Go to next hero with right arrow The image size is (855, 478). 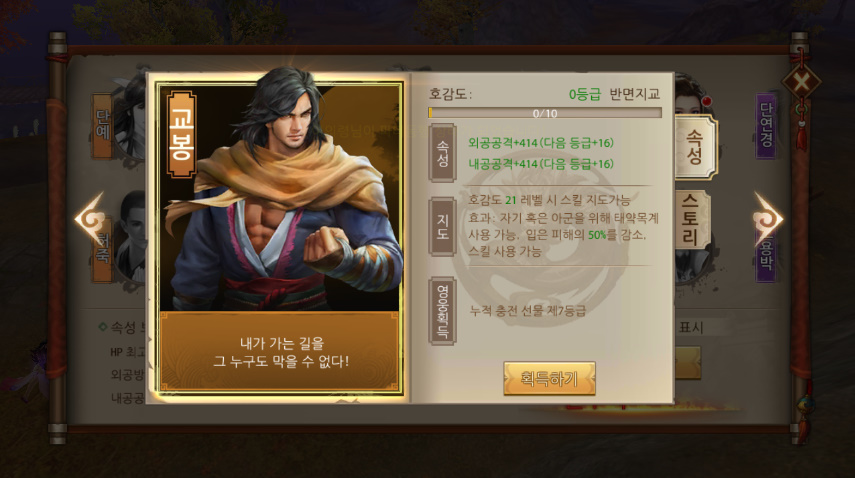[x=767, y=219]
